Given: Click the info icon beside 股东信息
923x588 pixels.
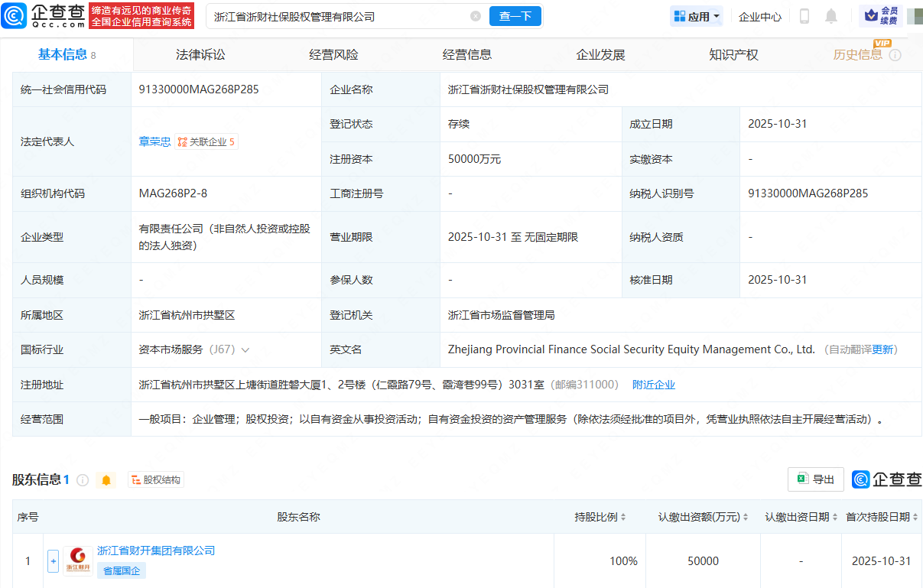Looking at the screenshot, I should 83,480.
